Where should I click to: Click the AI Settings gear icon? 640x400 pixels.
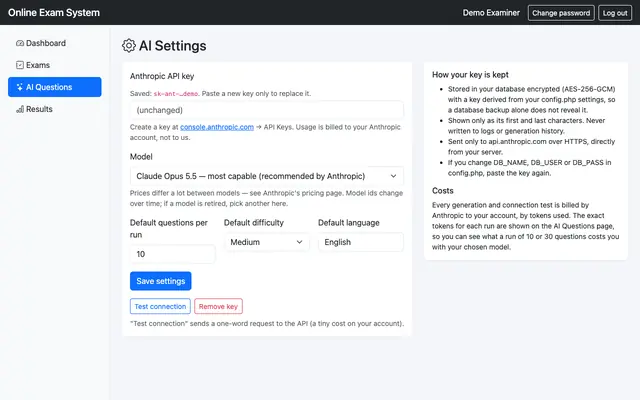point(129,46)
